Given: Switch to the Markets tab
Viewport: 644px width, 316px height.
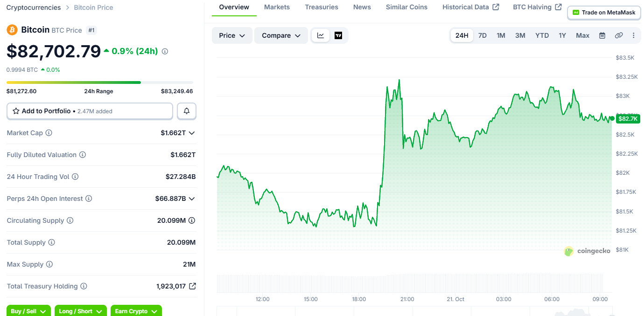Looking at the screenshot, I should pos(277,7).
